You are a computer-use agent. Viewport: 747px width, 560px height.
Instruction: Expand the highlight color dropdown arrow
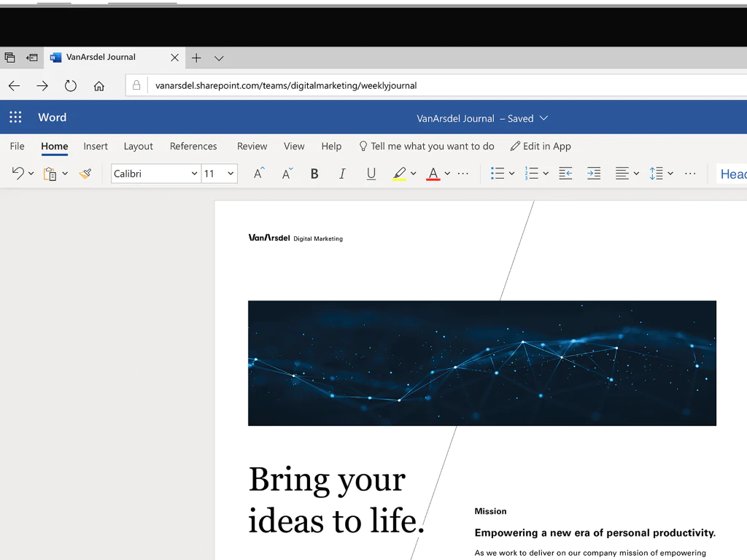(x=413, y=174)
